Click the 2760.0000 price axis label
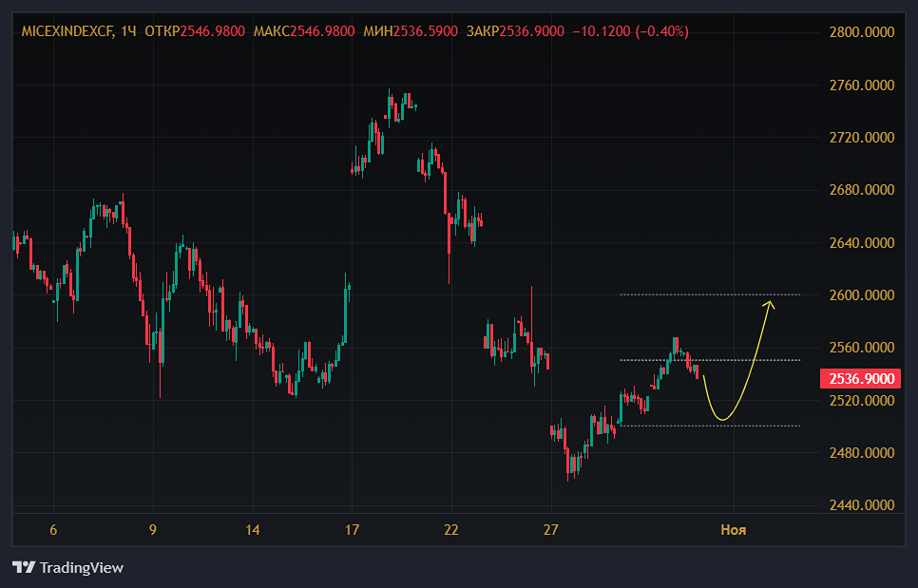The image size is (918, 588). pos(862,85)
